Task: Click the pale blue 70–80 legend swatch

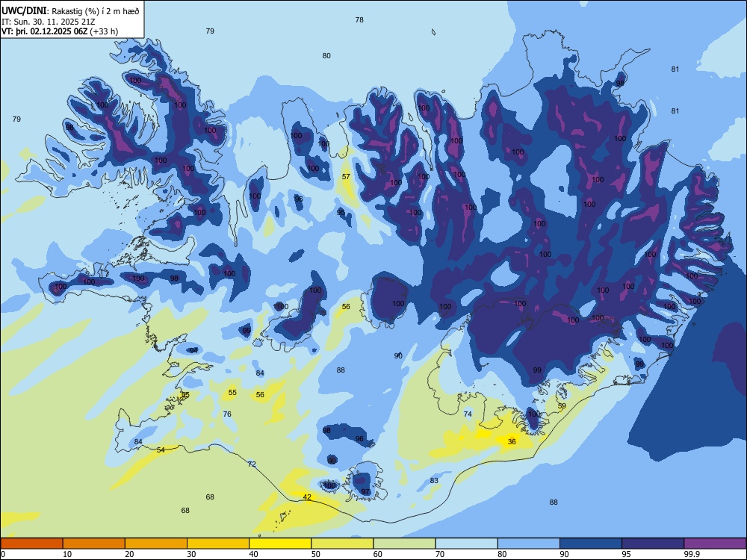Action: pyautogui.click(x=466, y=544)
